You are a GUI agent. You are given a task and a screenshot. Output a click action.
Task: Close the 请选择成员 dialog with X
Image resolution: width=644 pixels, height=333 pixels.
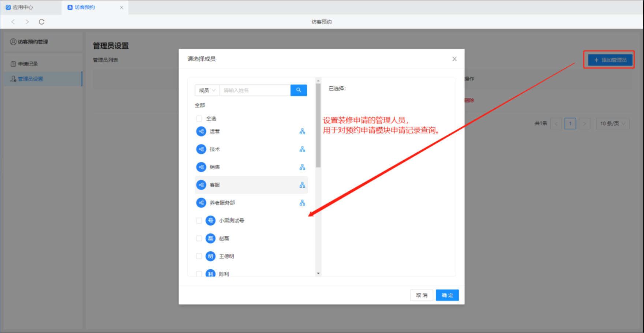pos(454,59)
